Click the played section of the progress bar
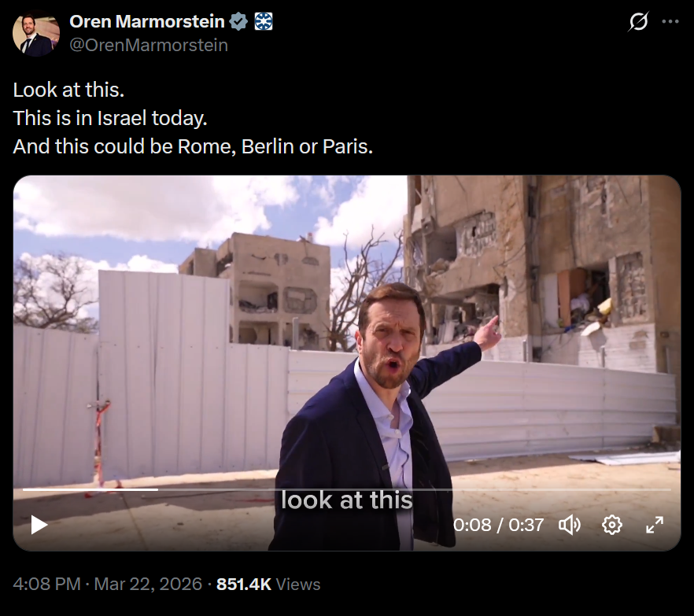Screen dimensions: 694x616 point(90,489)
